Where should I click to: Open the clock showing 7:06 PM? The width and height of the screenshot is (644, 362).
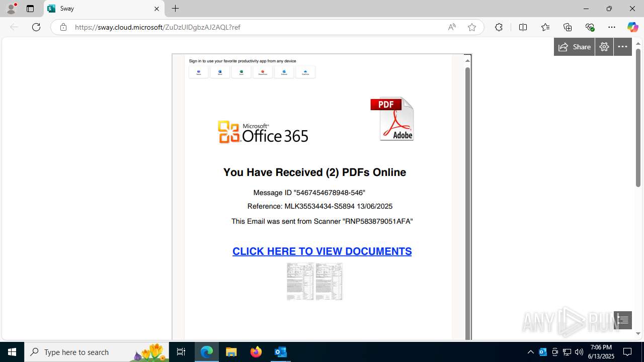601,352
